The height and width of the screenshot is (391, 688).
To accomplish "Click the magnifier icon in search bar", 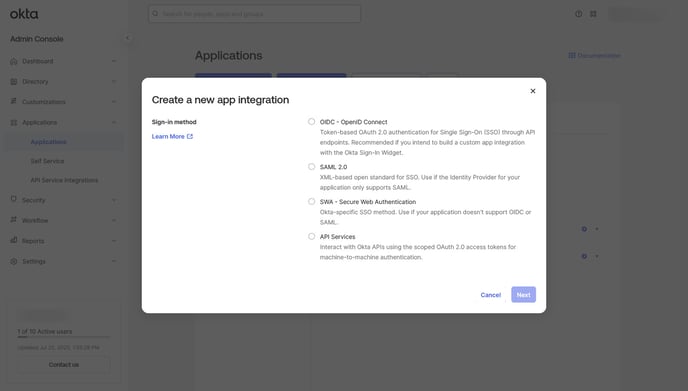I will (155, 14).
